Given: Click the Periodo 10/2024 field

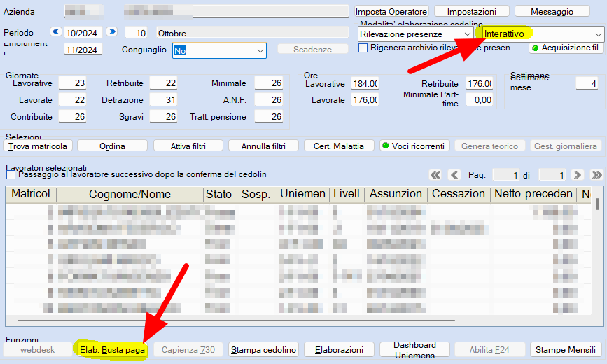Looking at the screenshot, I should (83, 33).
